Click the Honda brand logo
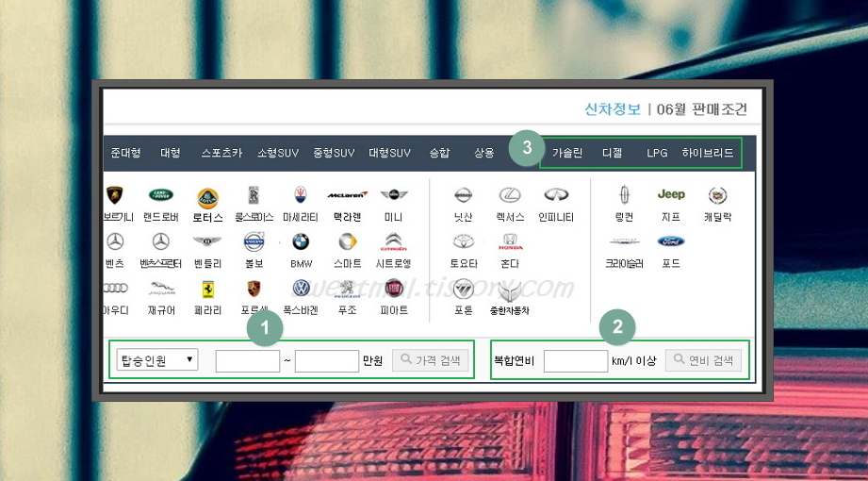 (x=510, y=241)
